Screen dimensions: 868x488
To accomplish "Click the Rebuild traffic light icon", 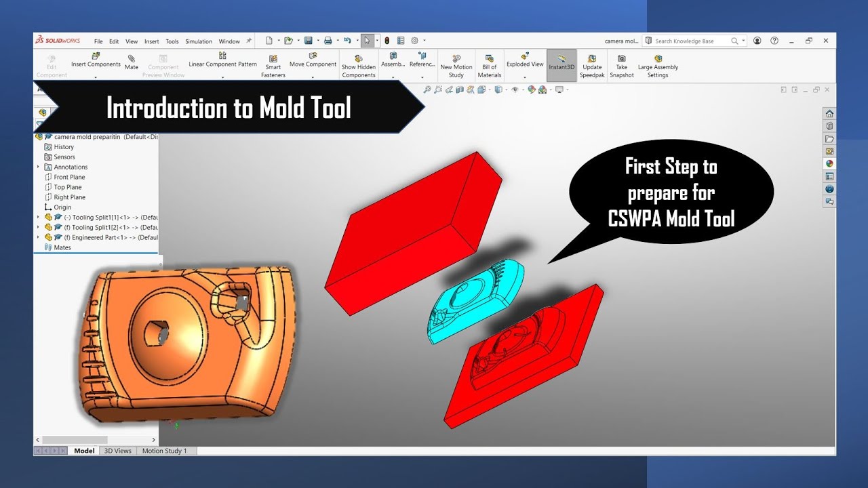I will pos(387,41).
